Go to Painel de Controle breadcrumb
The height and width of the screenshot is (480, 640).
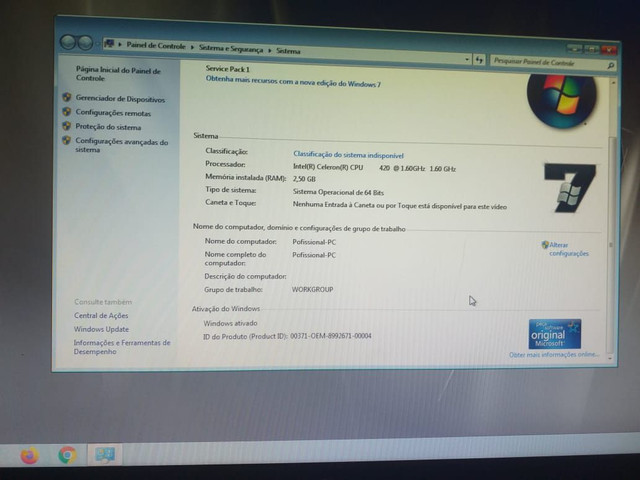pos(156,46)
